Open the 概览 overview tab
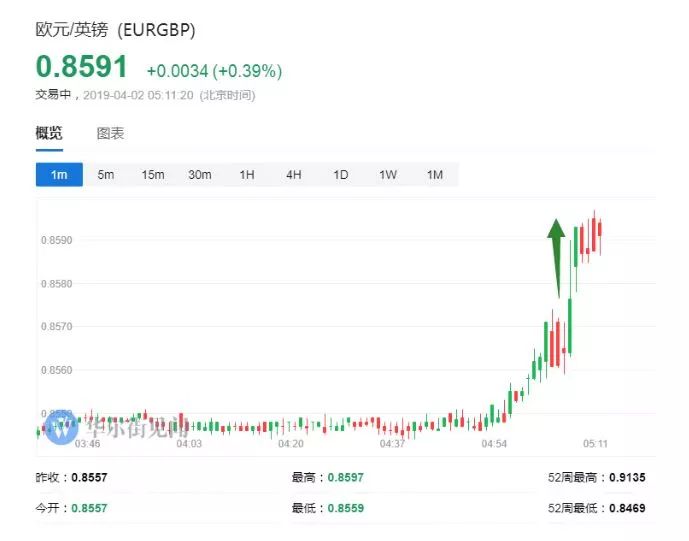The width and height of the screenshot is (689, 541). pos(49,133)
